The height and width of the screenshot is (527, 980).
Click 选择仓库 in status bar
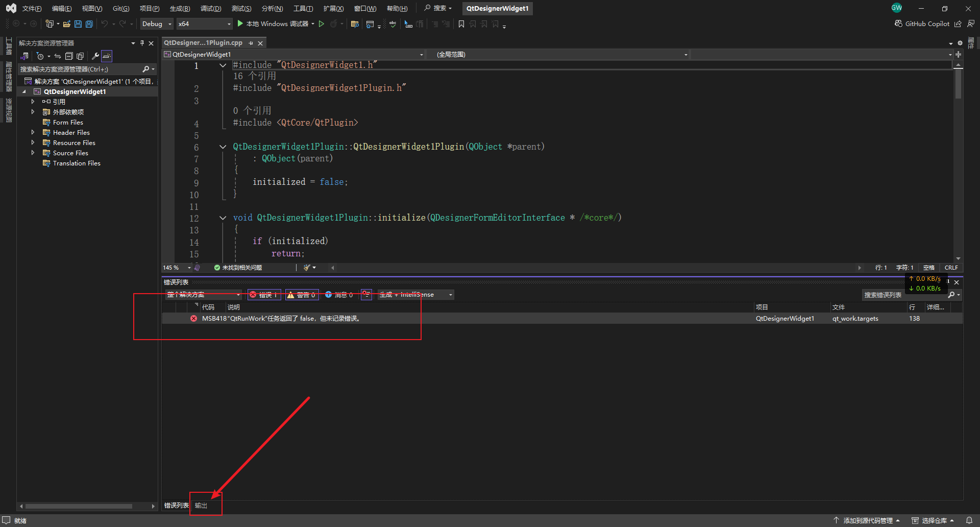[x=933, y=521]
